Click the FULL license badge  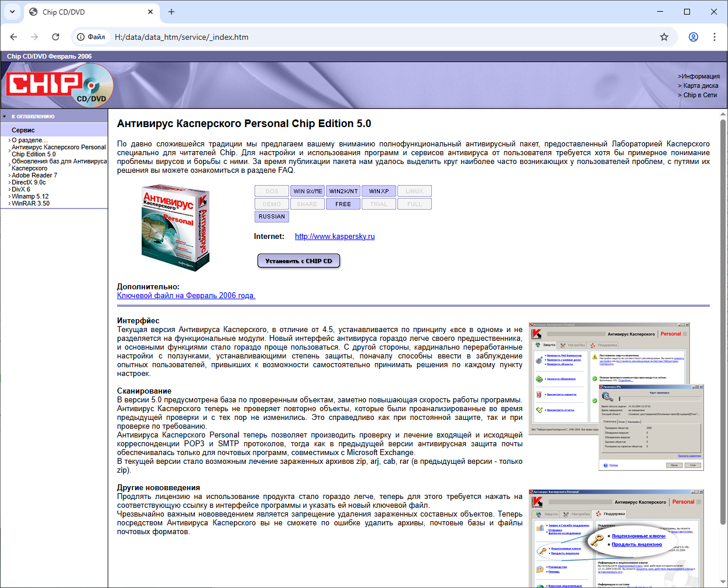(414, 204)
